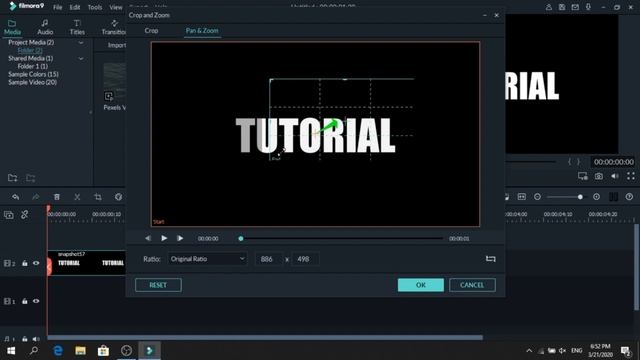Click the Undo icon

(x=16, y=197)
